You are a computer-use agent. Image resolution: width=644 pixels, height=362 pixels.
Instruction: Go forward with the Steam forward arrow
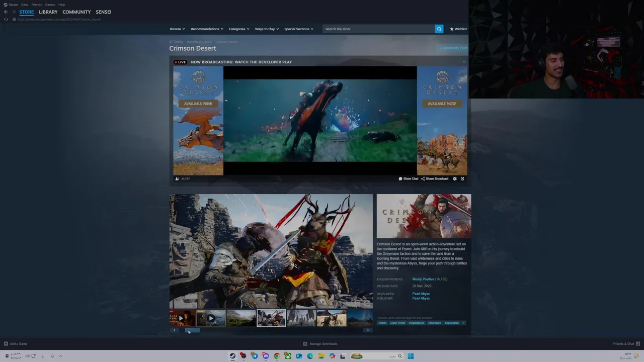14,12
